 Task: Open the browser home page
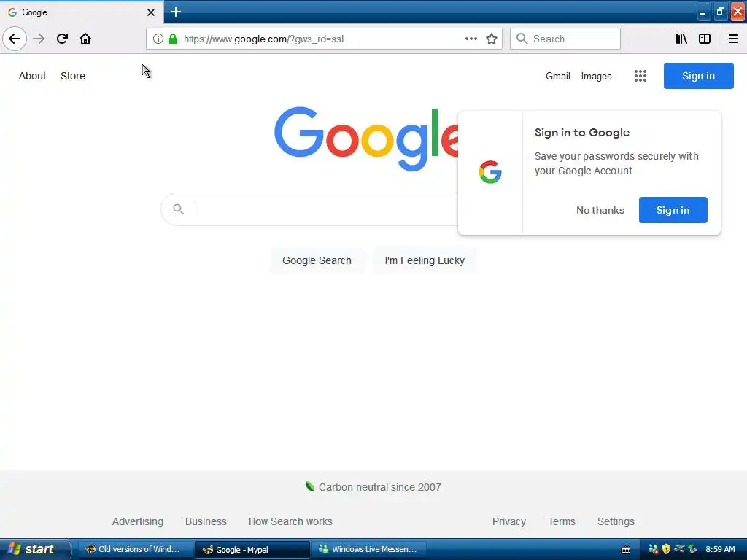pos(85,39)
